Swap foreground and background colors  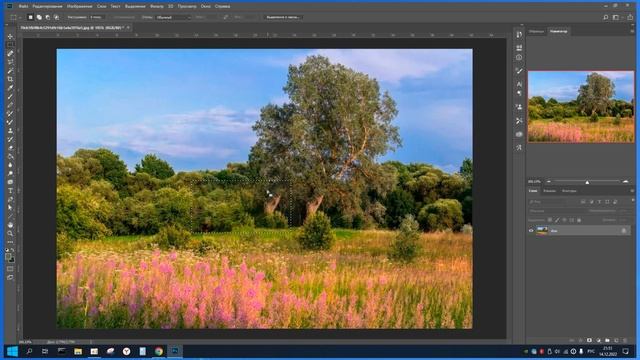[x=13, y=251]
